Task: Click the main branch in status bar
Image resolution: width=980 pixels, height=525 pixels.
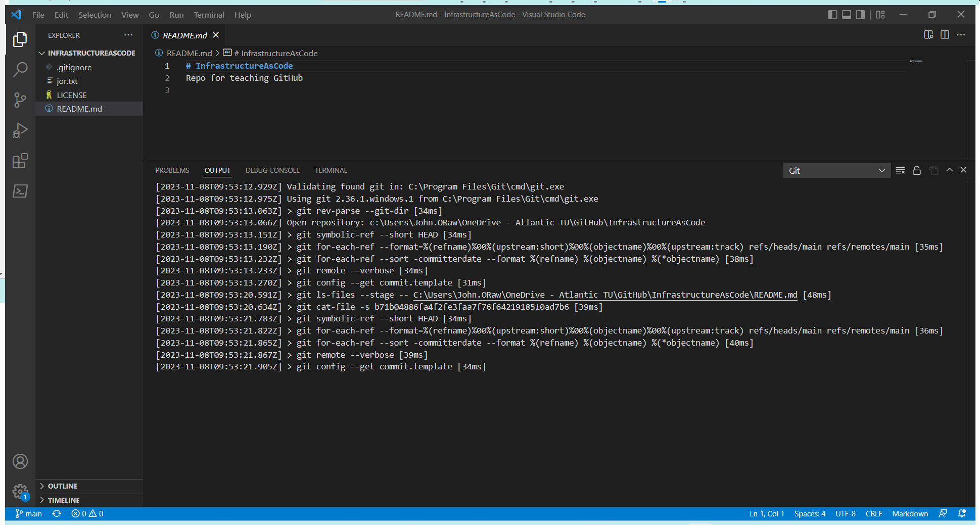Action: [29, 513]
